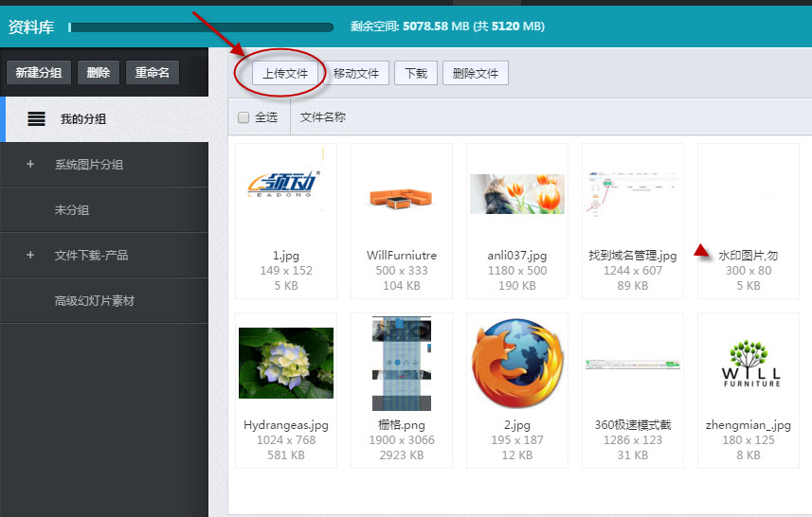Expand the 系统图片分组 plus icon
812x517 pixels.
(30, 165)
